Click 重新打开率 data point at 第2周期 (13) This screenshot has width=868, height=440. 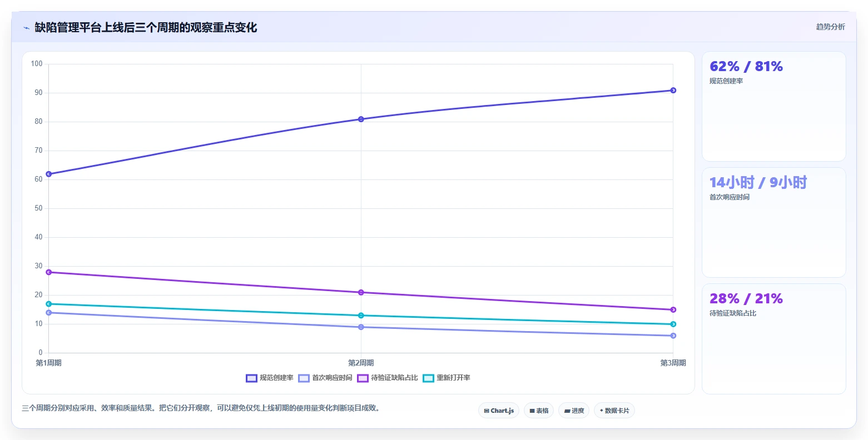coord(361,316)
